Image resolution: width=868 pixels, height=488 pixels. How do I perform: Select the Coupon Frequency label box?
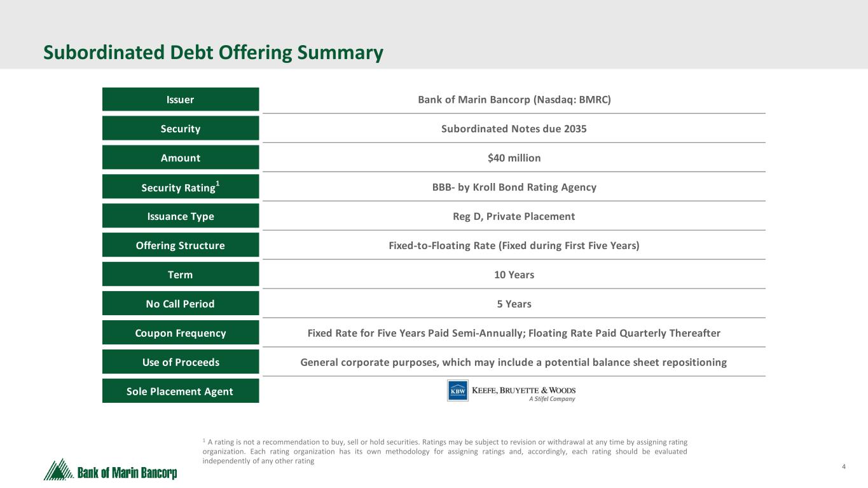[x=181, y=334]
